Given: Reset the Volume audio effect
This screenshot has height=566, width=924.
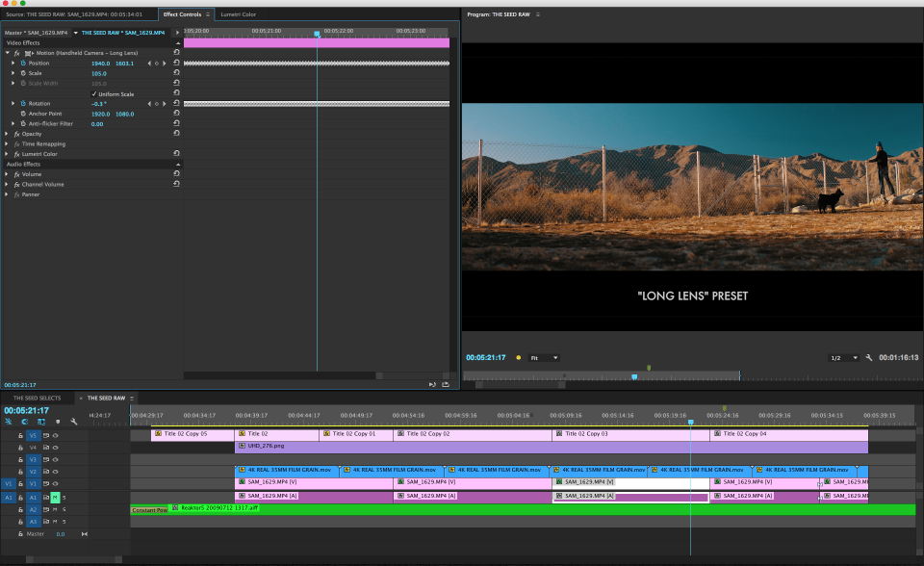Looking at the screenshot, I should click(176, 174).
